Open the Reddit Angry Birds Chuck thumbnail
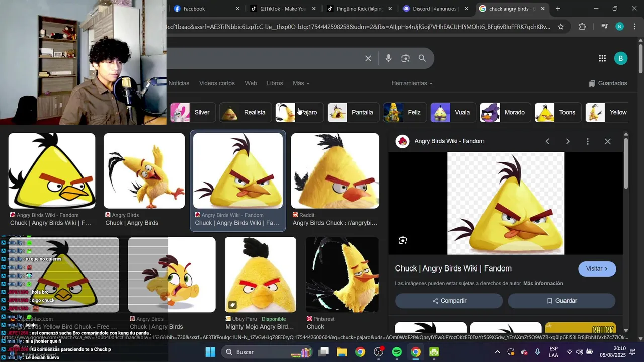This screenshot has width=644, height=362. (335, 171)
